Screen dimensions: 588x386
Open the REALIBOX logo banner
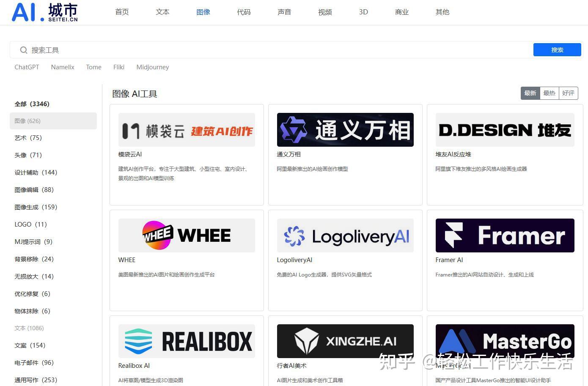[187, 341]
